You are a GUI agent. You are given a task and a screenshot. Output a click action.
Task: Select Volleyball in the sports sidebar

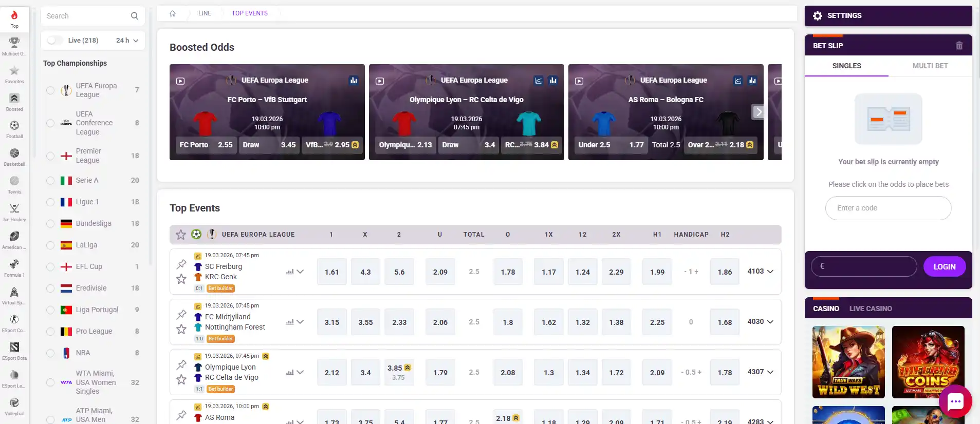14,406
